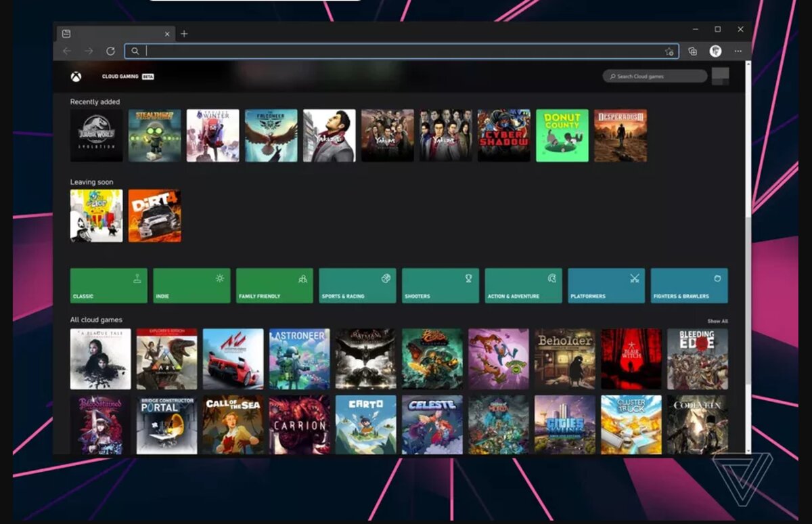The height and width of the screenshot is (524, 812).
Task: Click the Cloud Gaming Beta header label
Action: (x=128, y=77)
